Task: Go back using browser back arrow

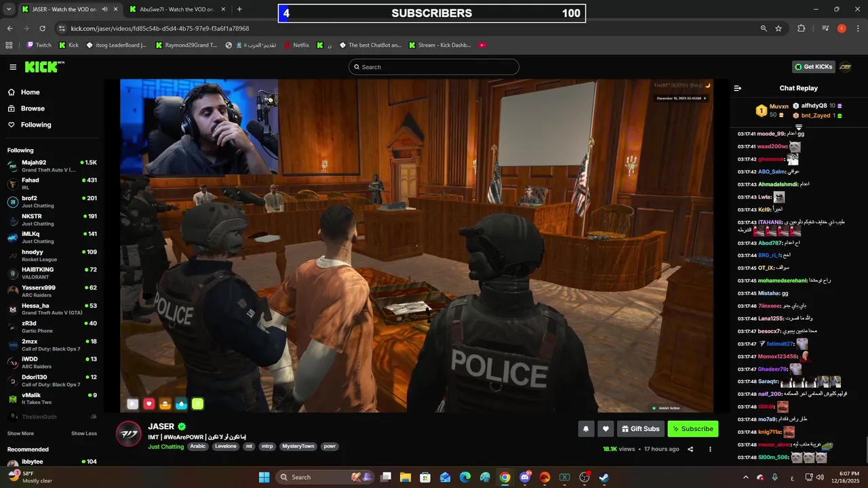Action: point(9,28)
